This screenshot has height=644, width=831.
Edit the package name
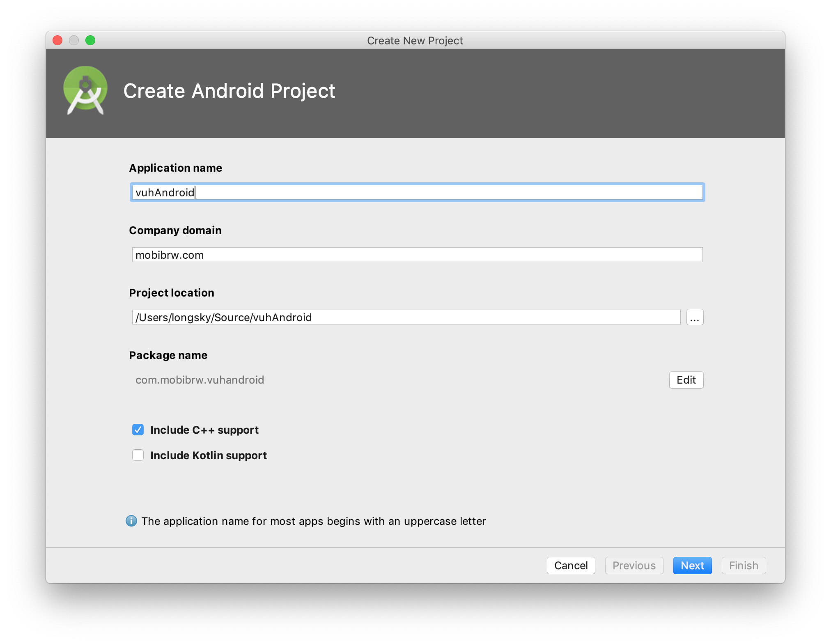[x=686, y=380]
